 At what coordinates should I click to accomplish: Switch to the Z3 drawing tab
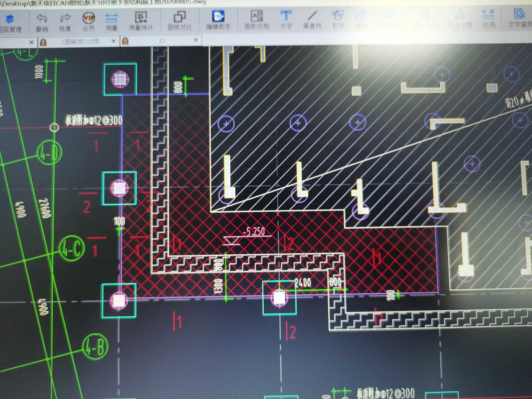(x=162, y=41)
